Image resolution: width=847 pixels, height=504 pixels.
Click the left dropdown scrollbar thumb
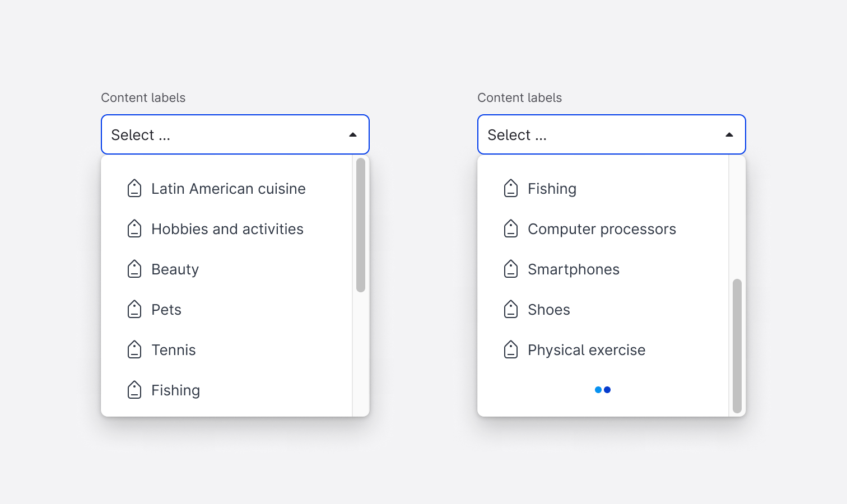click(361, 225)
